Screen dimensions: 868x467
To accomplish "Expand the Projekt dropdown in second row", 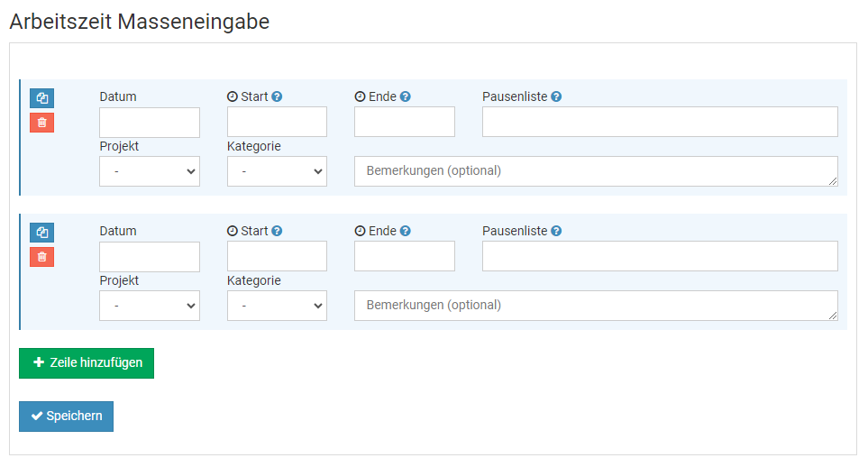I will point(150,306).
